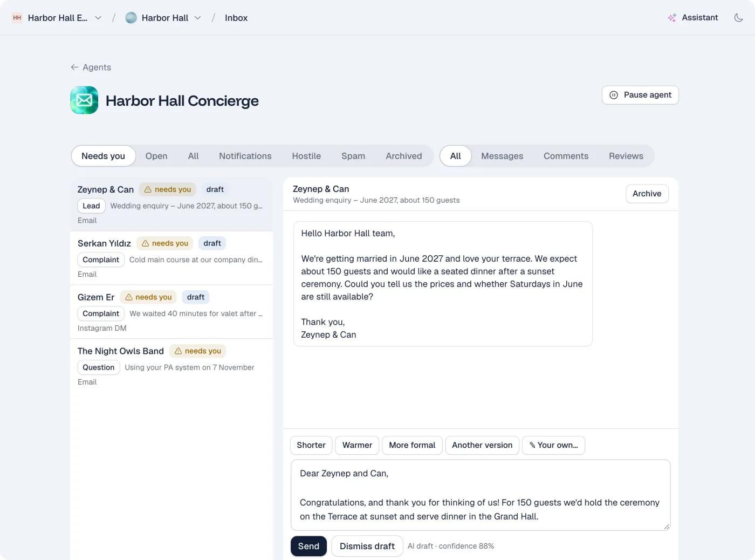Open The Night Owls Band question
755x560 pixels.
tap(171, 366)
